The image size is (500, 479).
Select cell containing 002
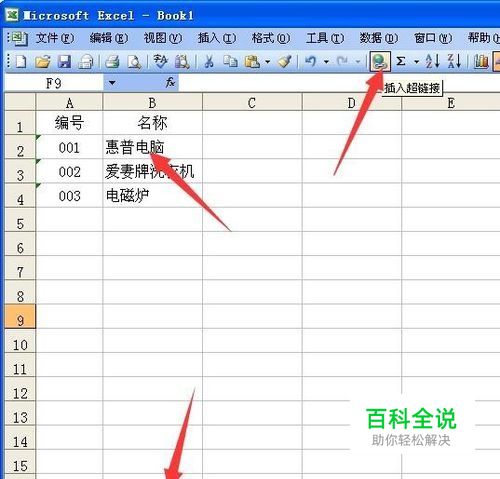pos(69,171)
